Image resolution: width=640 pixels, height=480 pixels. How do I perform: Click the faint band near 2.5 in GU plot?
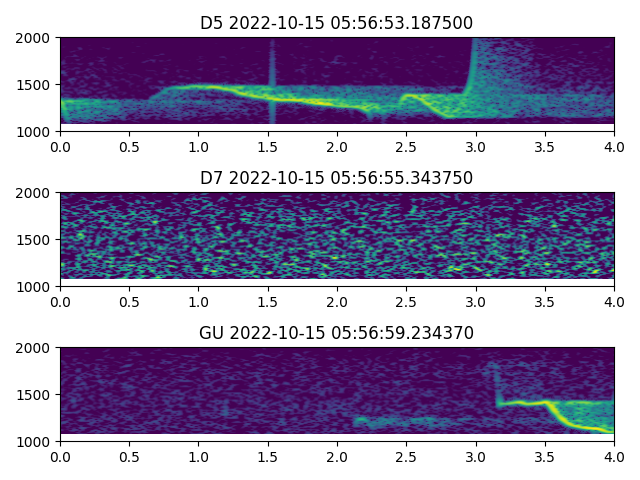pyautogui.click(x=400, y=422)
